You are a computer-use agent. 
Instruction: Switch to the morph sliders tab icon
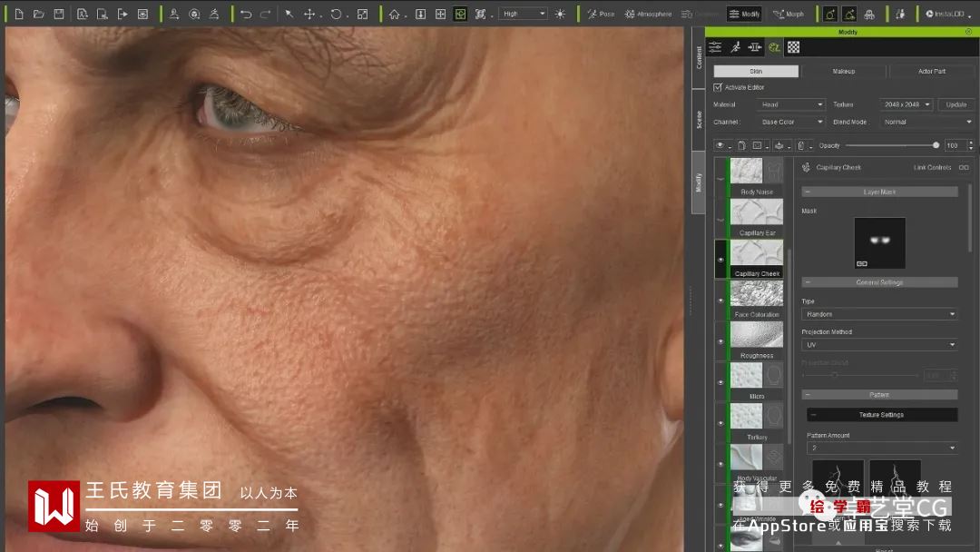click(755, 47)
